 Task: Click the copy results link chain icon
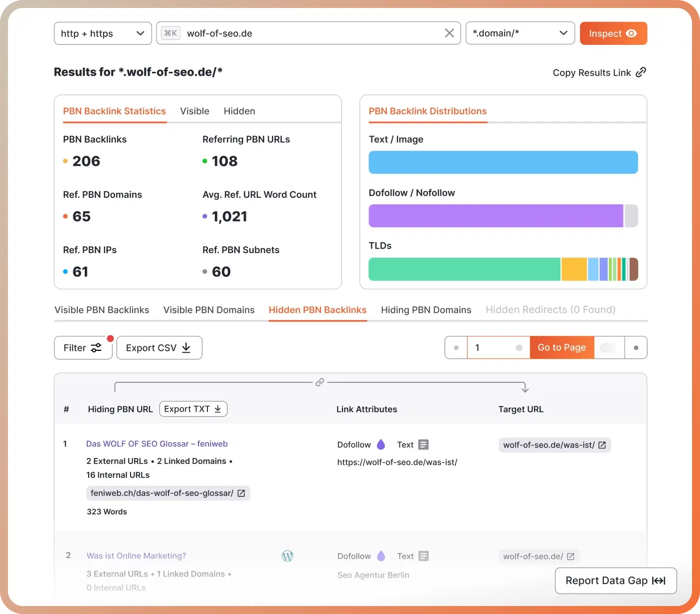tap(641, 72)
